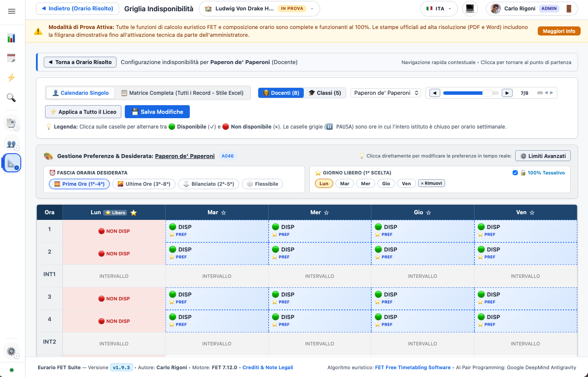Image resolution: width=588 pixels, height=377 pixels.
Task: Open the Ludwig Von Drake school selector dropdown
Action: point(259,9)
